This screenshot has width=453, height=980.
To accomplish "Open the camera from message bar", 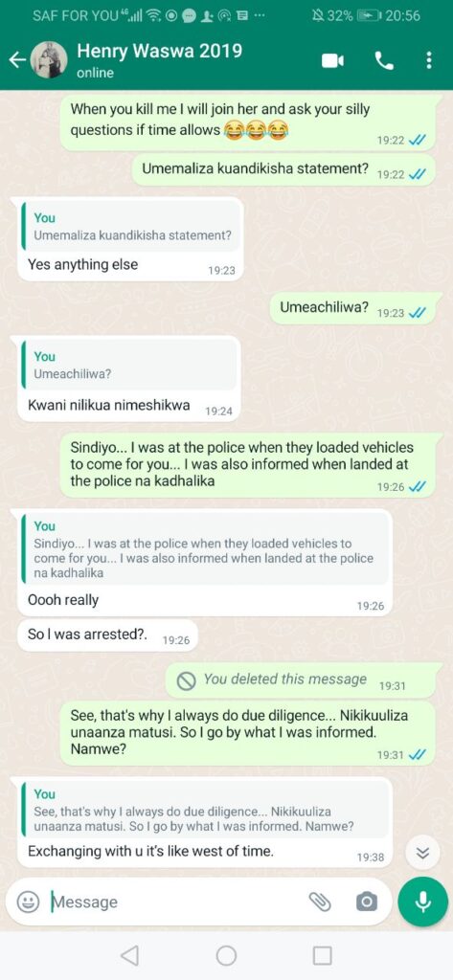I will 367,902.
